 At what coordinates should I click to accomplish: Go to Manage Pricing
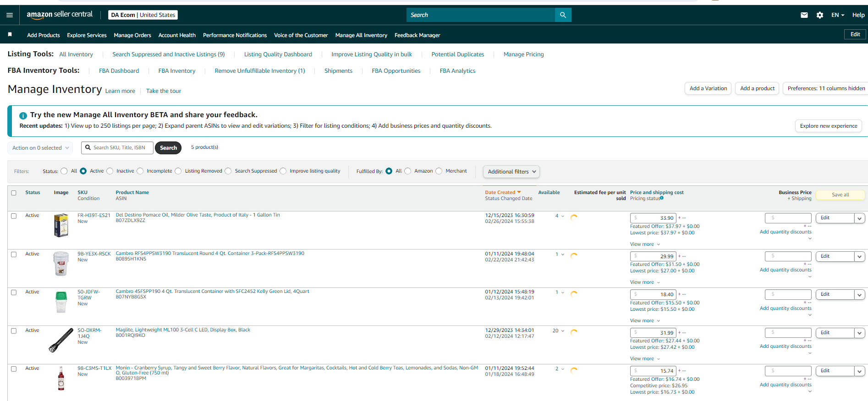pos(523,54)
